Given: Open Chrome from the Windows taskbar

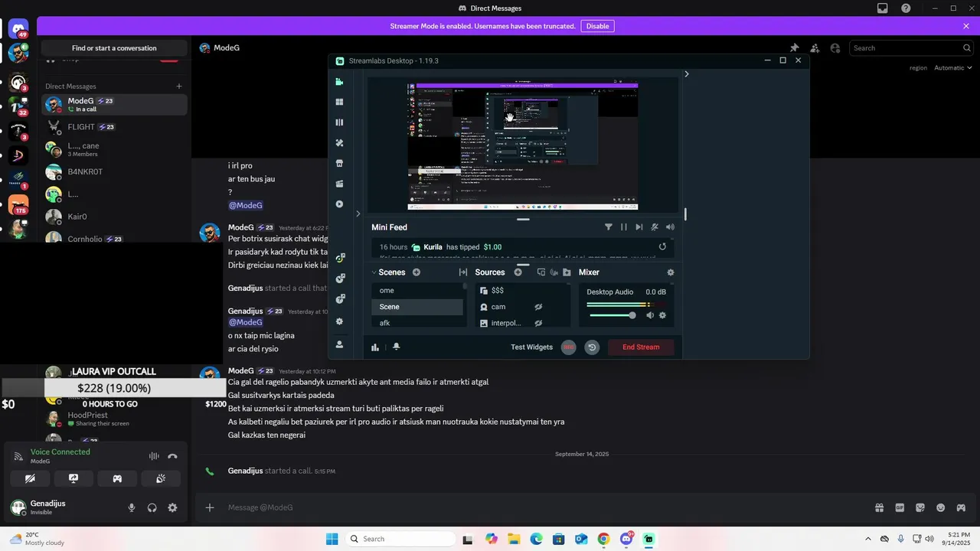Looking at the screenshot, I should pyautogui.click(x=603, y=539).
